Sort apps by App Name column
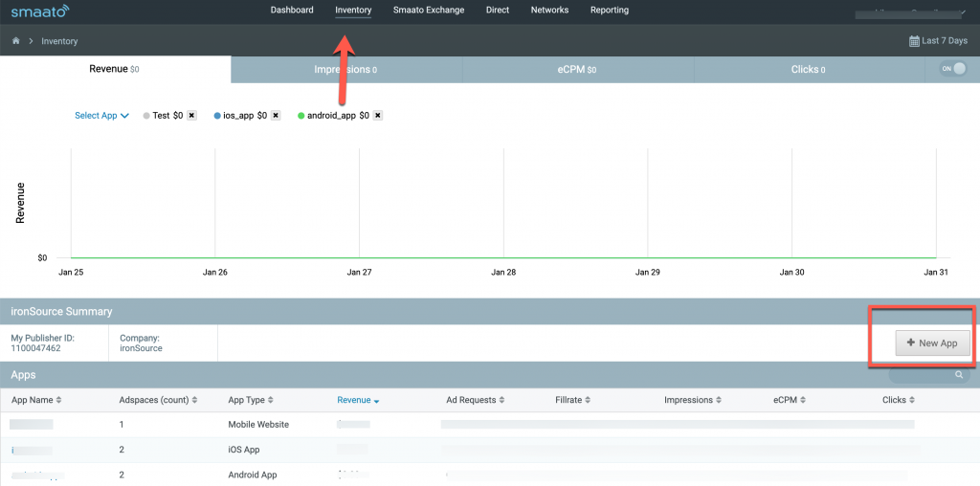 [36, 400]
